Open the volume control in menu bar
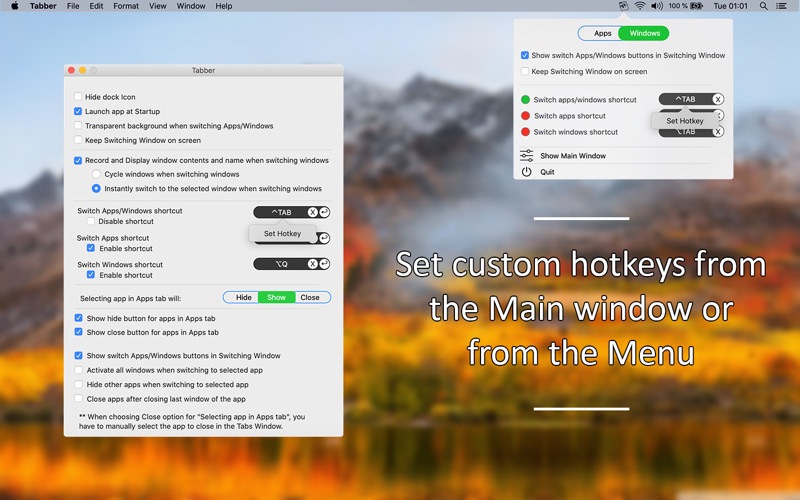The image size is (800, 500). point(657,6)
